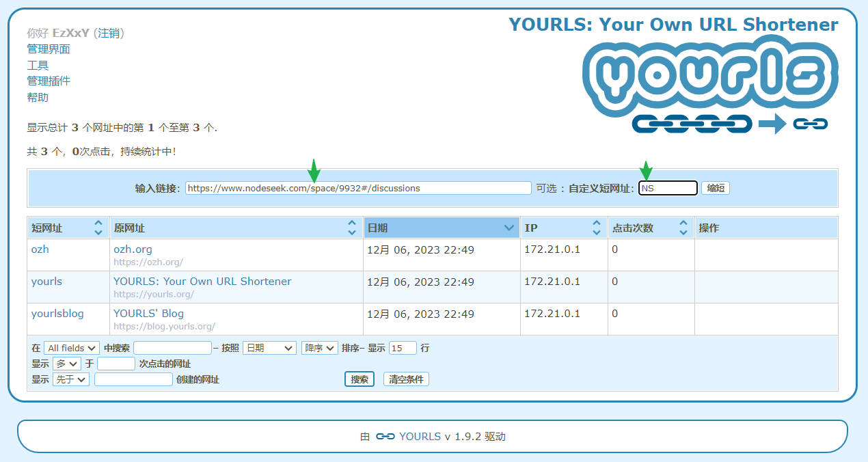Open the 多 clicks comparison dropdown
The height and width of the screenshot is (462, 868).
[66, 364]
